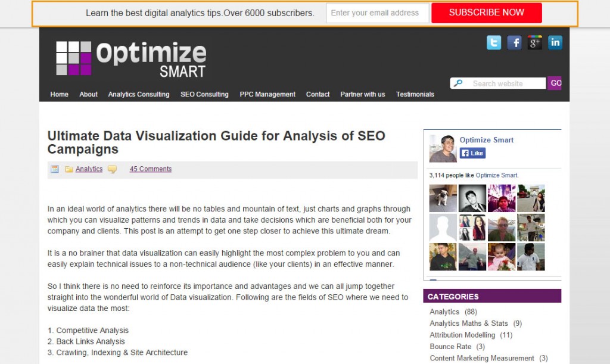The image size is (610, 364).
Task: Click the blank silhouette fan avatar
Action: click(443, 228)
